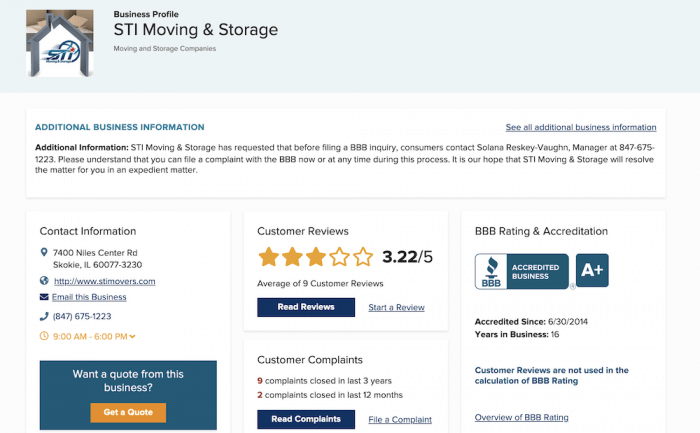Open the http://www.stimovers.com link

pyautogui.click(x=104, y=281)
